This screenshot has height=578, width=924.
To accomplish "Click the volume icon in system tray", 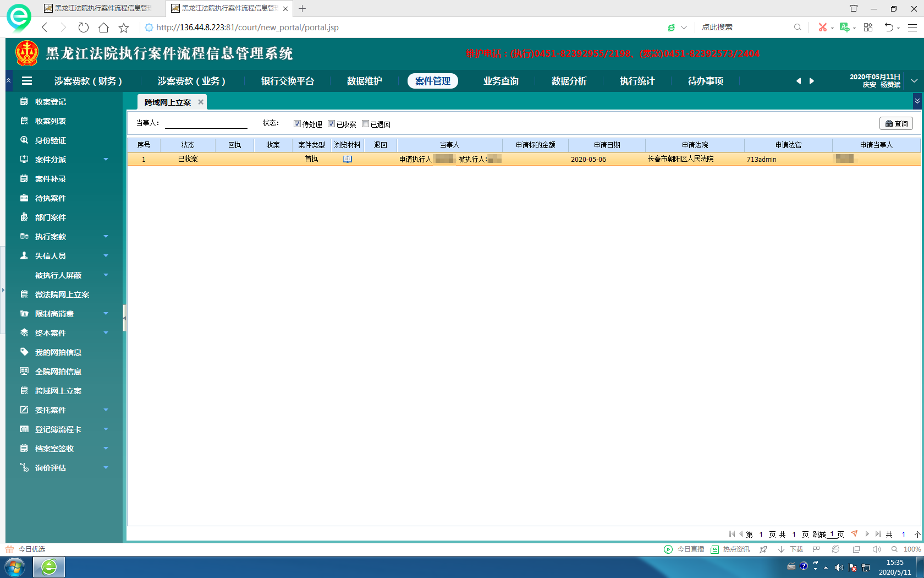I will [839, 567].
